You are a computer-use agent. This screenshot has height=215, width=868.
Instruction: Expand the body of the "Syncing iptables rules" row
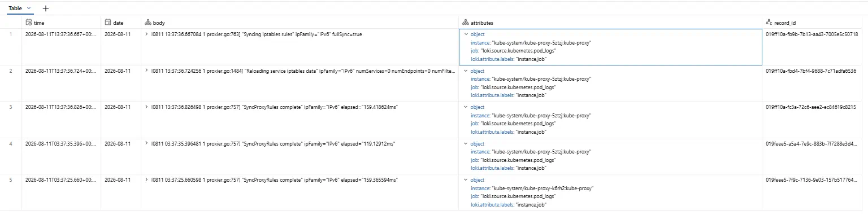point(147,34)
